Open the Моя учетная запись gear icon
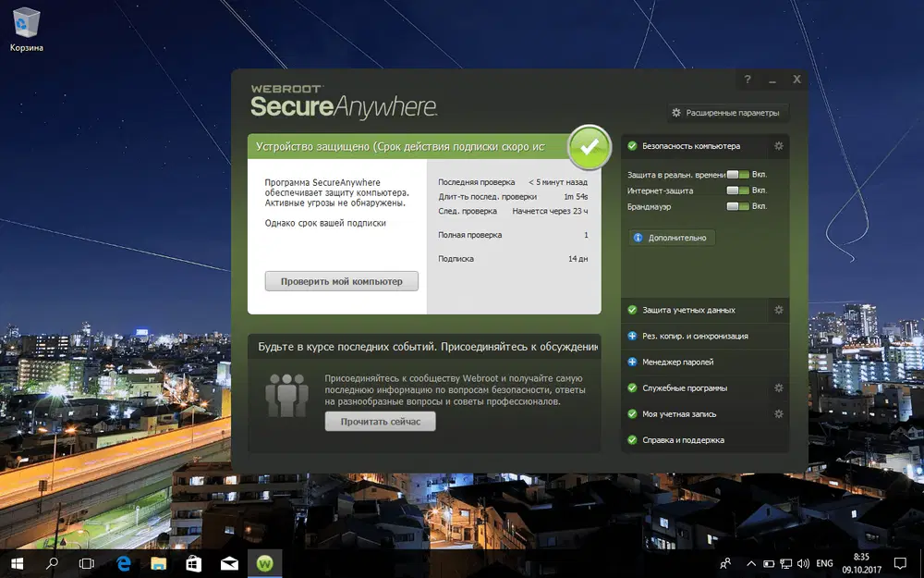Image resolution: width=924 pixels, height=578 pixels. pos(778,413)
